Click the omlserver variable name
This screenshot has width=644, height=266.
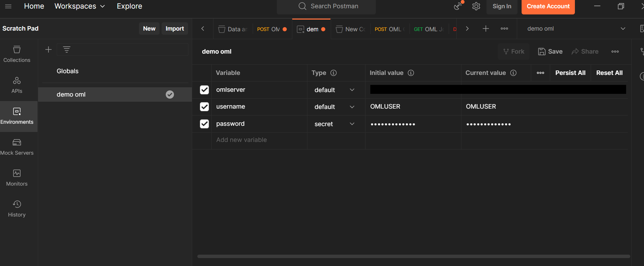click(231, 90)
